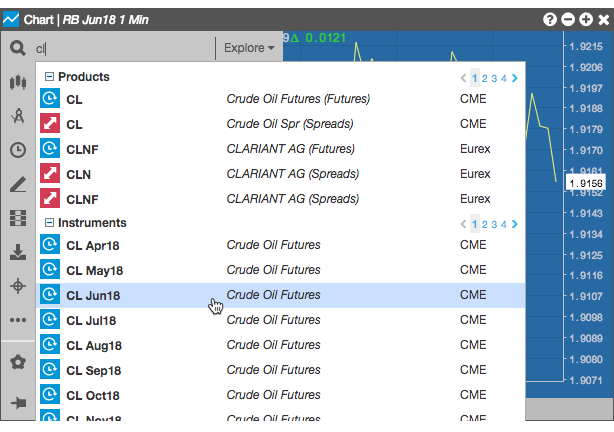This screenshot has width=614, height=432.
Task: Collapse the Instruments section
Action: tap(49, 222)
